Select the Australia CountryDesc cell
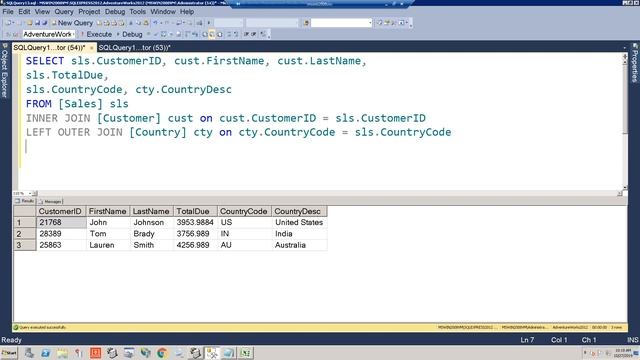This screenshot has height=360, width=640. (299, 245)
